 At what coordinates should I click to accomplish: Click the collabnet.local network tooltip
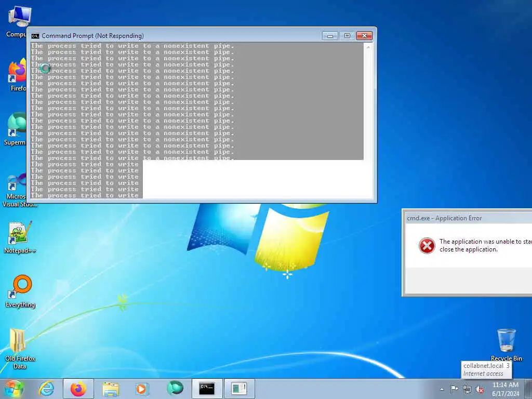point(486,369)
